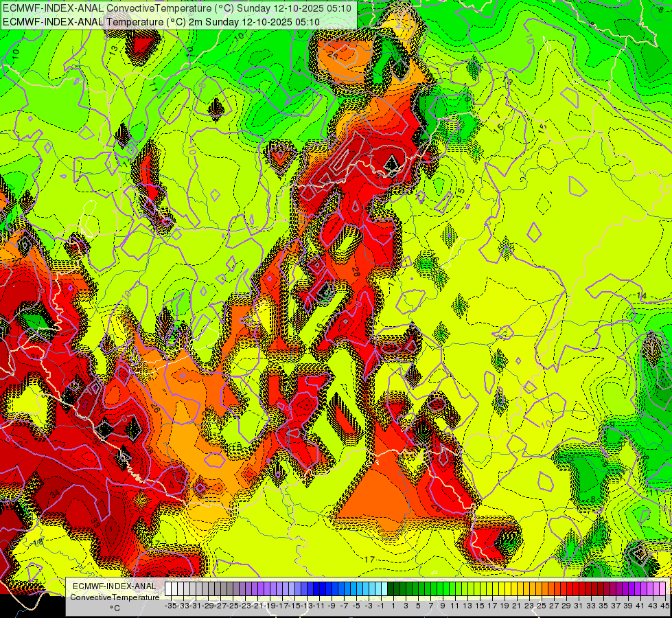This screenshot has width=672, height=618.
Task: Select the white swatch above legend value -35
Action: [168, 589]
